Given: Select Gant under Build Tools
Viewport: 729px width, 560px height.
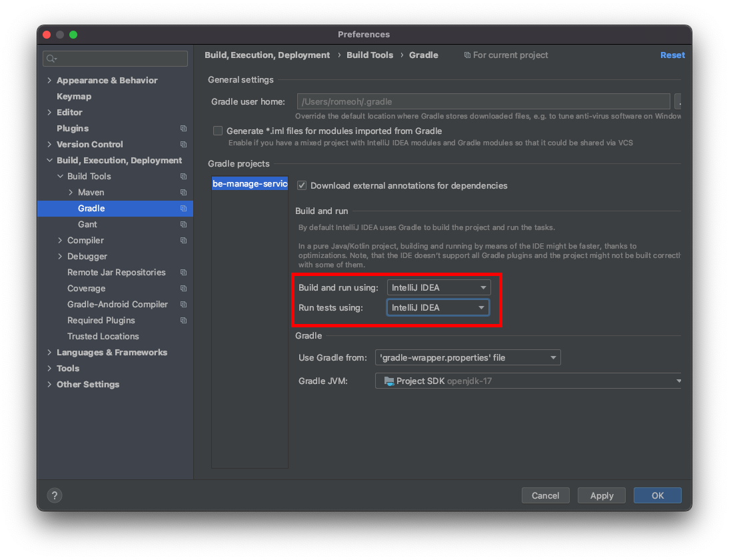Looking at the screenshot, I should (x=87, y=224).
